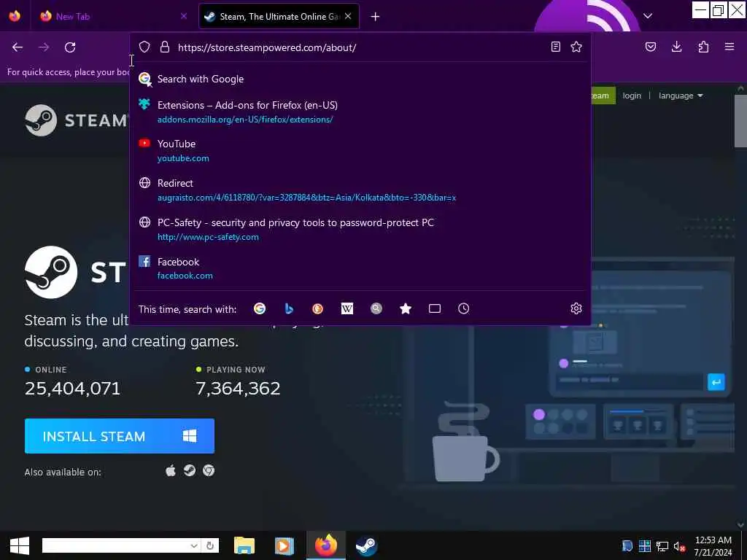The height and width of the screenshot is (560, 747).
Task: Expand the language dropdown on Steam page
Action: [681, 96]
